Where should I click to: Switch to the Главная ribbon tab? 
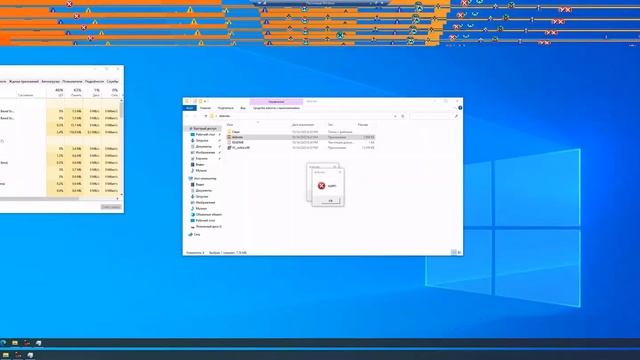(205, 108)
